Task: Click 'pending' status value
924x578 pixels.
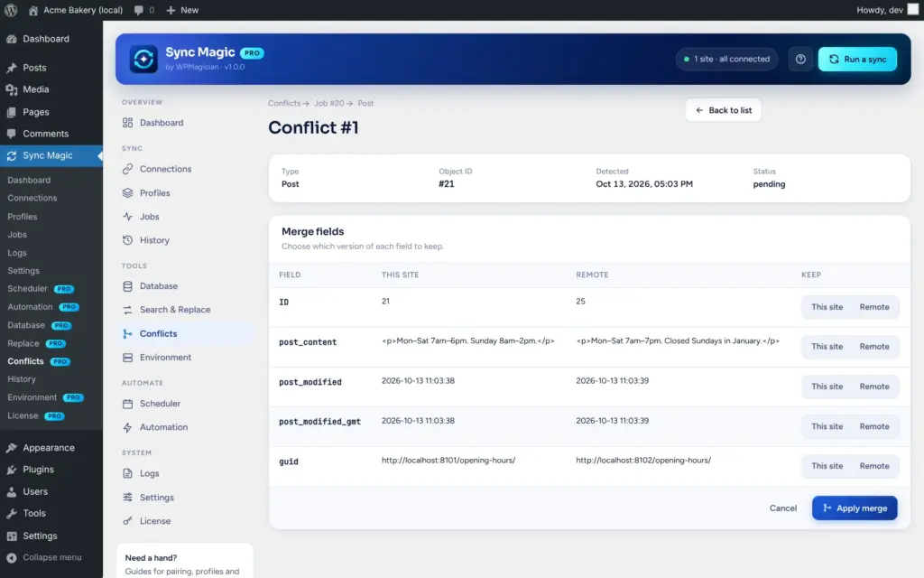Action: 769,184
